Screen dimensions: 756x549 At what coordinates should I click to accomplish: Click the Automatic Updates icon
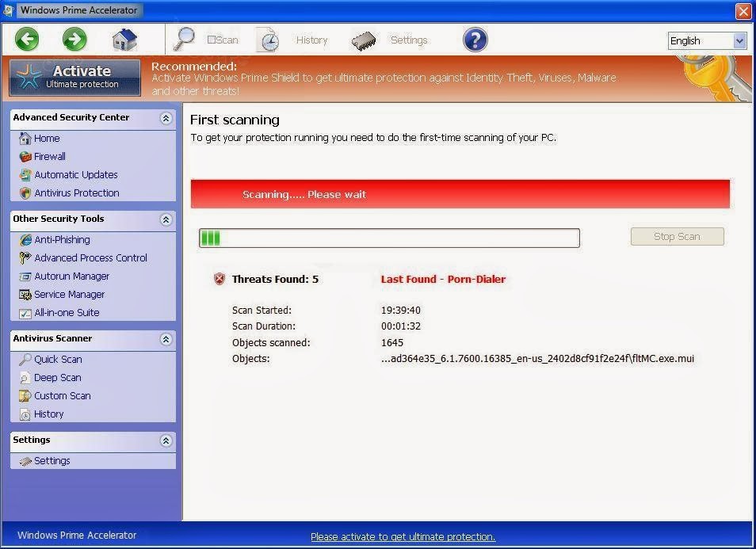(25, 174)
